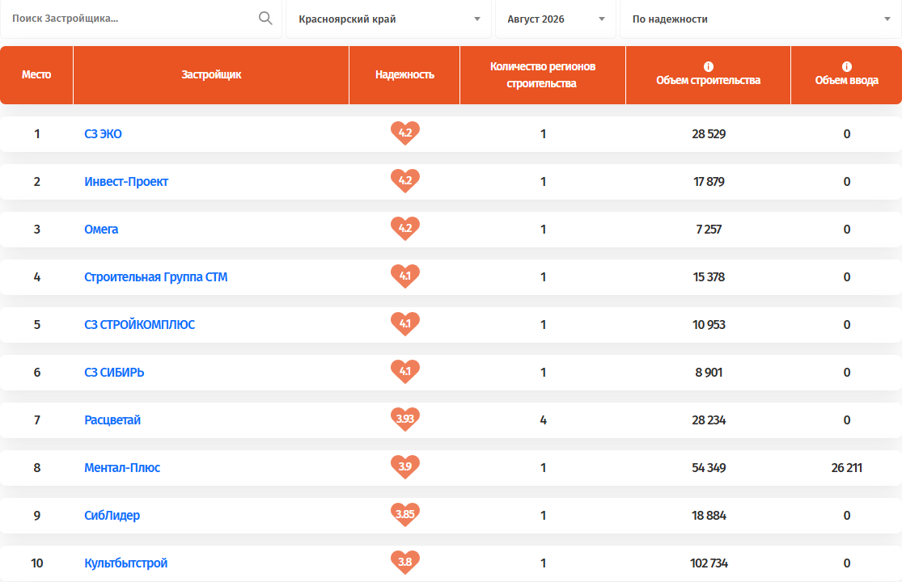This screenshot has height=582, width=902.
Task: Click the info icon above Объем ввода
Action: tap(846, 66)
